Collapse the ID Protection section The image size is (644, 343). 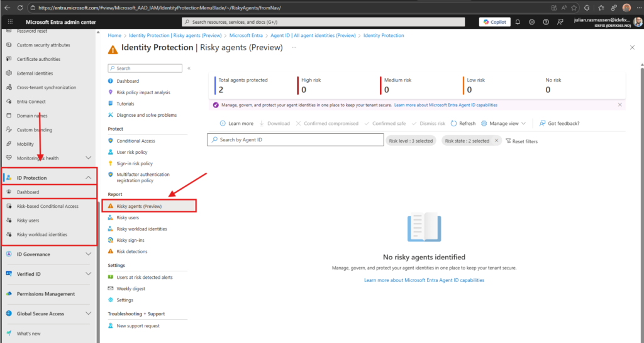[88, 178]
